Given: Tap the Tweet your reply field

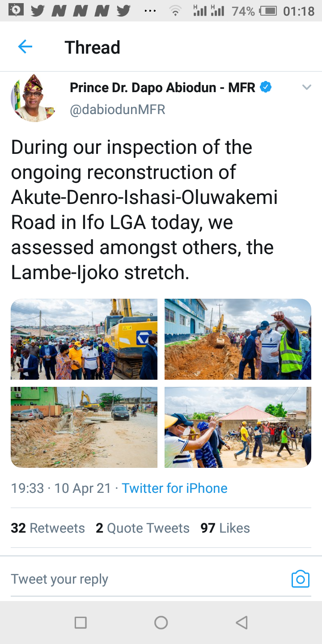Looking at the screenshot, I should [148, 579].
